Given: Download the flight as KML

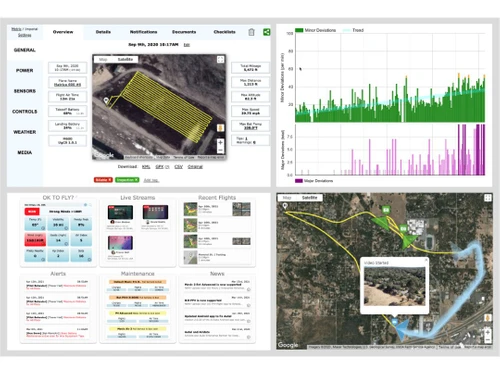Looking at the screenshot, I should click(x=146, y=167).
